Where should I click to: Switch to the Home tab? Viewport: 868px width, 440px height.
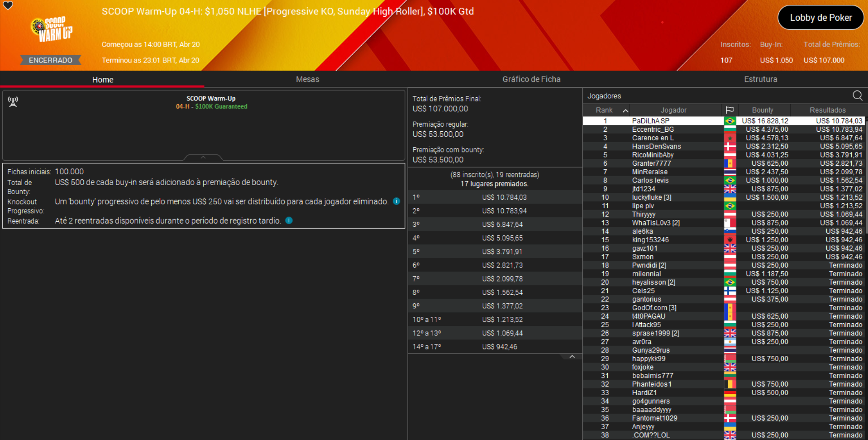(103, 80)
